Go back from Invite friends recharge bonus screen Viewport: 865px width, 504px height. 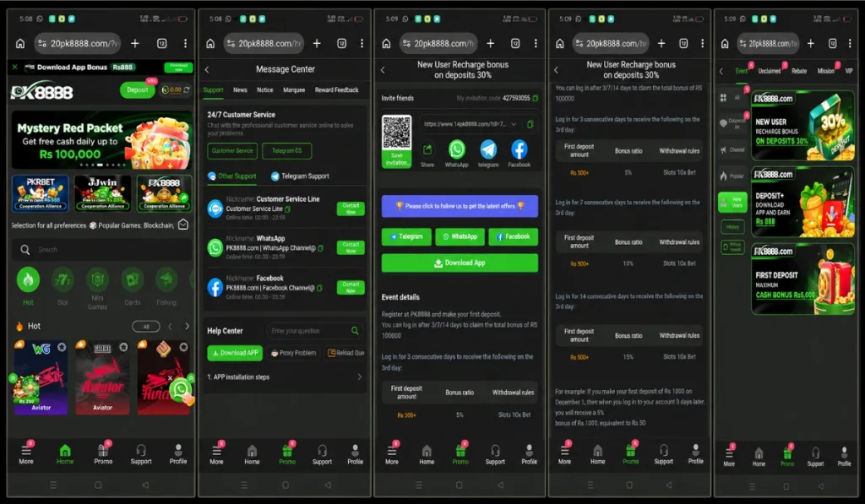coord(383,70)
